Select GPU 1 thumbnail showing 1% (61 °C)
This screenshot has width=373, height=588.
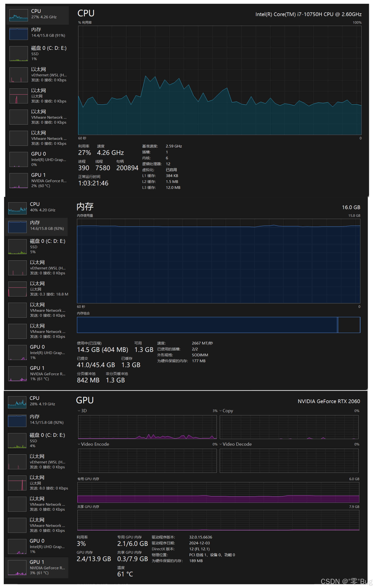point(17,374)
